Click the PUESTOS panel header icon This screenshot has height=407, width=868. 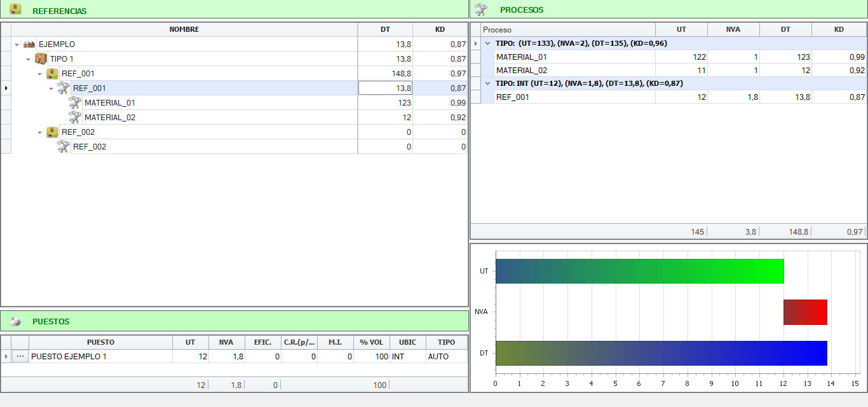(x=15, y=322)
